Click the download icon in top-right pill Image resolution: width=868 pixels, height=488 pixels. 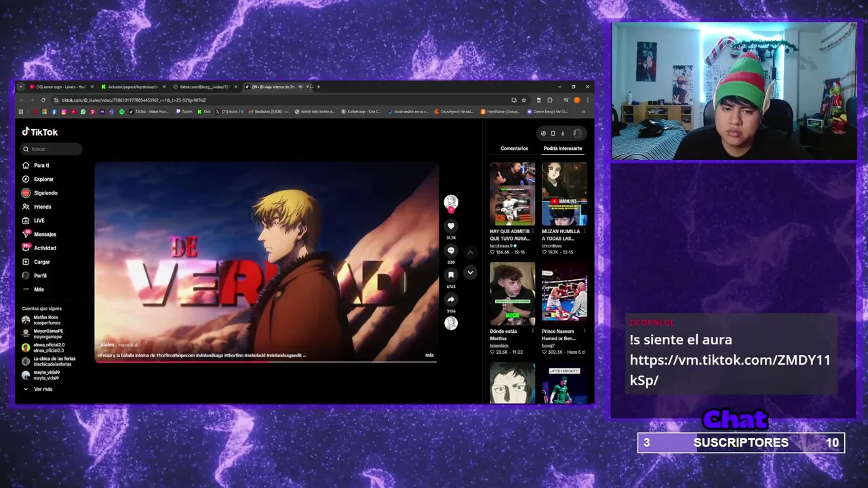[x=562, y=134]
